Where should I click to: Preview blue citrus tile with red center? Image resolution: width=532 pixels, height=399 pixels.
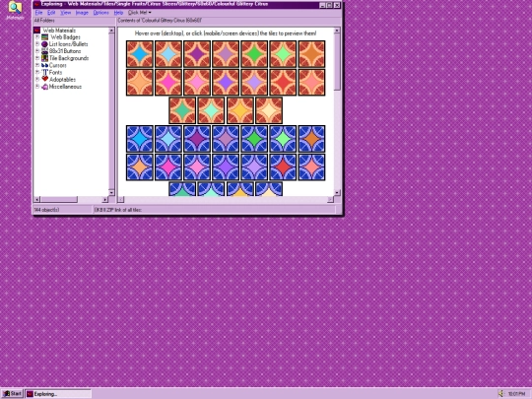[x=283, y=167]
